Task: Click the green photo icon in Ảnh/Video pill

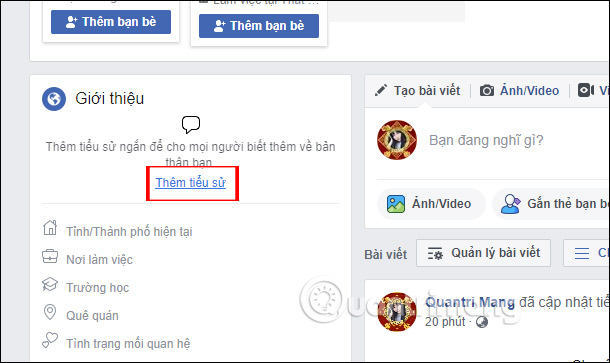Action: click(x=396, y=204)
